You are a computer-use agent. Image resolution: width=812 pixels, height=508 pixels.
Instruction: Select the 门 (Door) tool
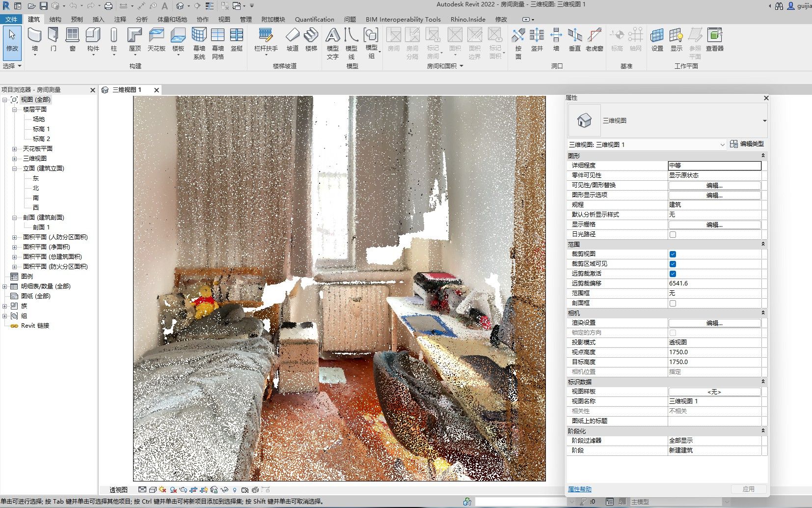[x=53, y=38]
